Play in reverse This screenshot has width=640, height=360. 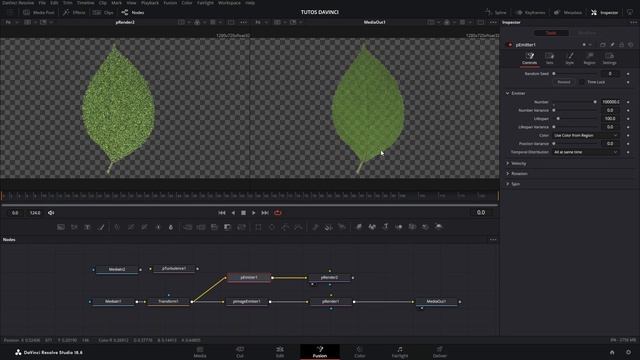tap(233, 213)
